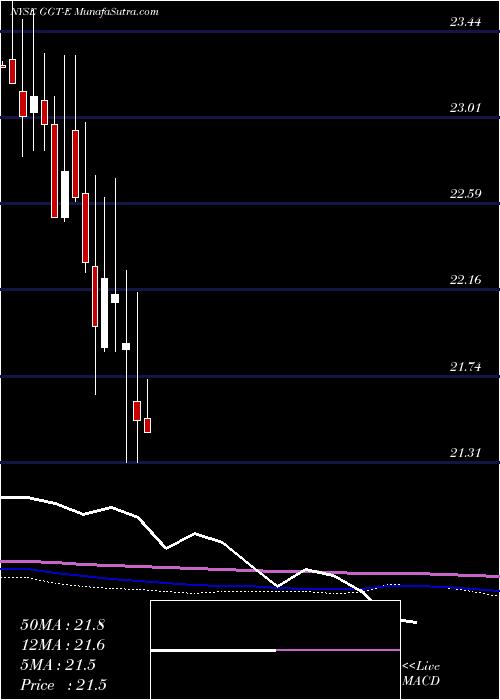Image resolution: width=500 pixels, height=700 pixels.
Task: Click the Price : 21.5 readout
Action: click(x=63, y=685)
